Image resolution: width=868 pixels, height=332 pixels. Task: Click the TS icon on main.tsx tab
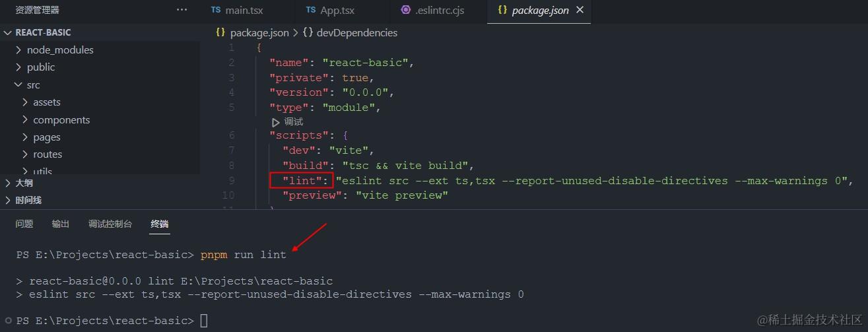click(x=216, y=10)
